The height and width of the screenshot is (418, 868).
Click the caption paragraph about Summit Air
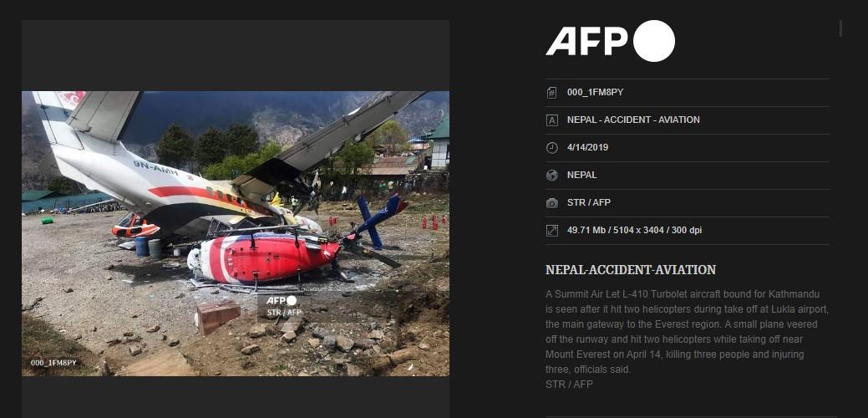[x=687, y=331]
